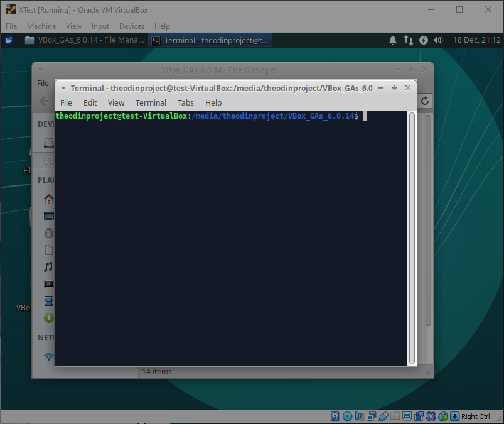
Task: Open the Videos folder film icon
Action: pyautogui.click(x=49, y=301)
